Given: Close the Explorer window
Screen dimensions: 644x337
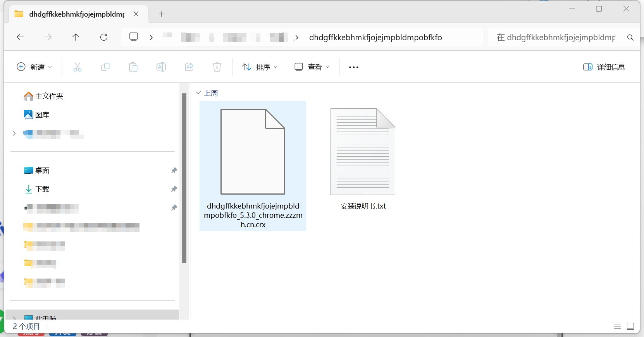Looking at the screenshot, I should (x=626, y=9).
